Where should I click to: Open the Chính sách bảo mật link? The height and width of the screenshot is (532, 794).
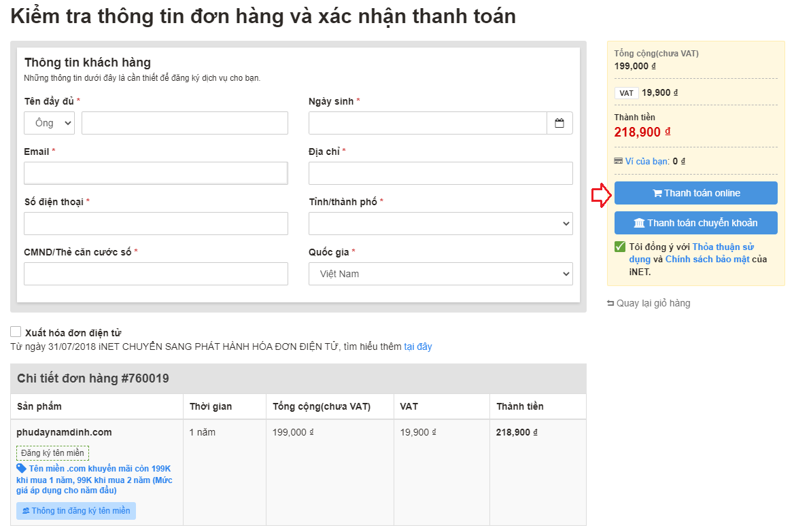pos(708,259)
